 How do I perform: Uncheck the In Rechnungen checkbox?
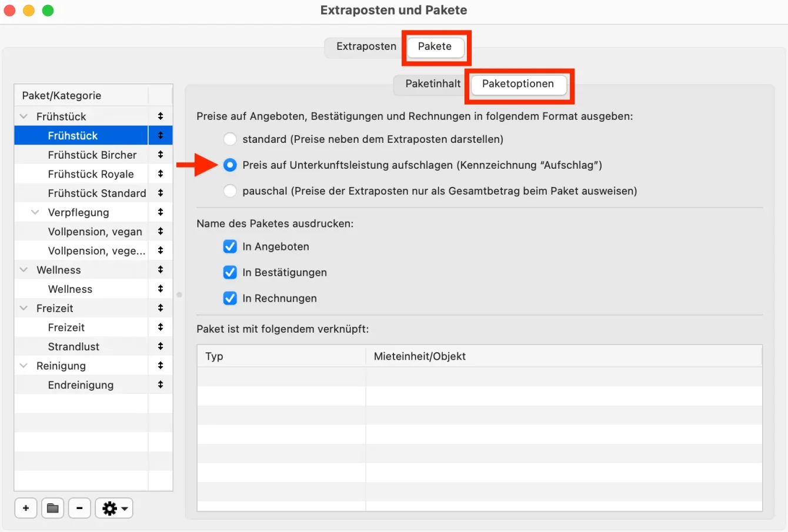pyautogui.click(x=230, y=298)
